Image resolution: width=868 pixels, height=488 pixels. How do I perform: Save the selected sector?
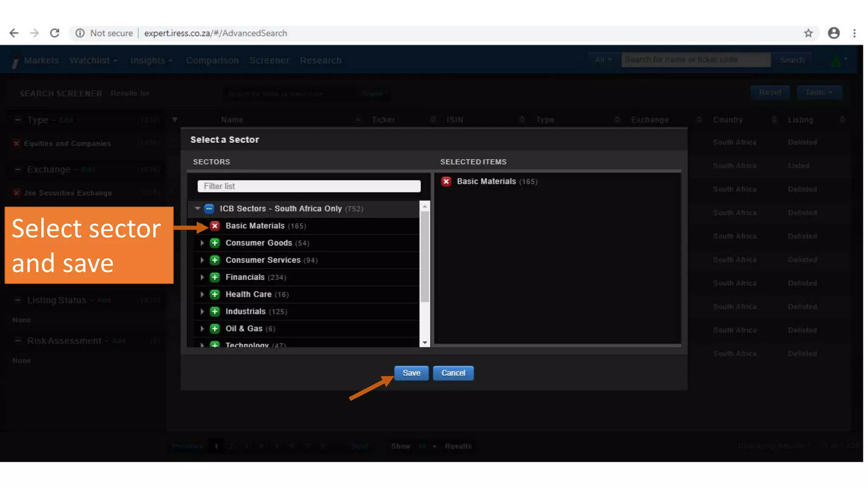tap(411, 373)
